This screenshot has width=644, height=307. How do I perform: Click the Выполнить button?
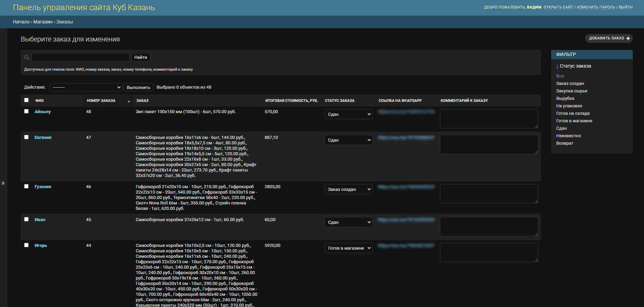click(138, 87)
